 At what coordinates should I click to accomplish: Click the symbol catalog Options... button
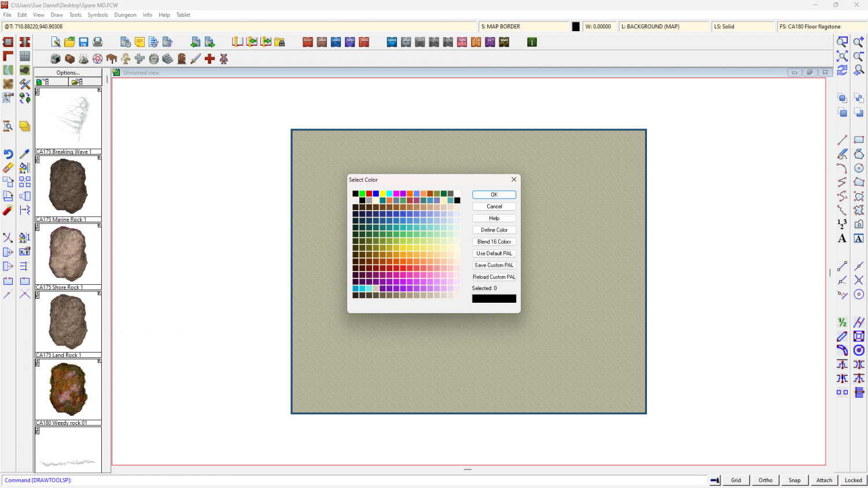coord(68,72)
